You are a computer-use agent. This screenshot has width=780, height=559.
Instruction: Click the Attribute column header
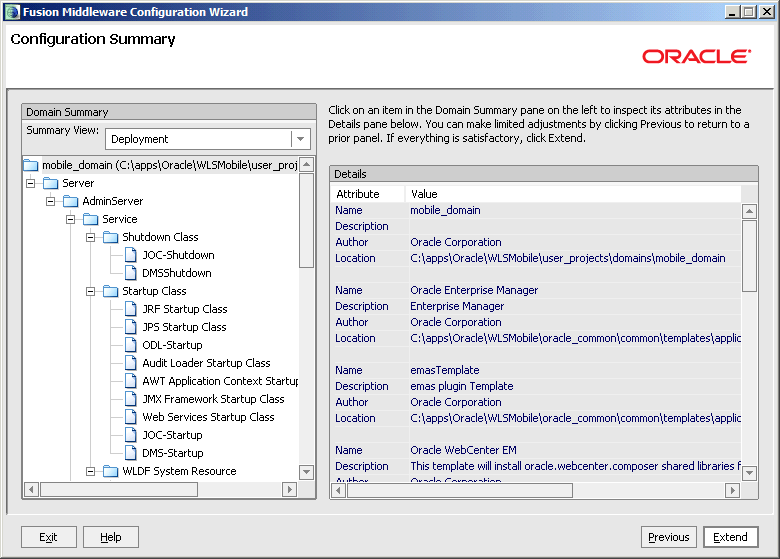[368, 194]
